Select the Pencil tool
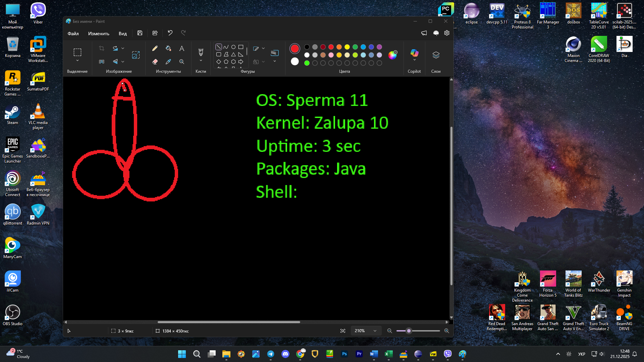 pyautogui.click(x=155, y=48)
